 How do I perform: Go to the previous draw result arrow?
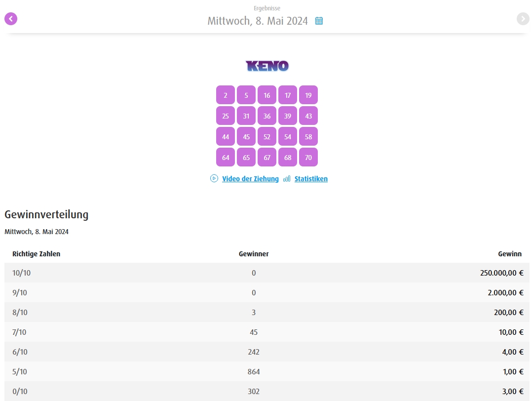(x=11, y=19)
